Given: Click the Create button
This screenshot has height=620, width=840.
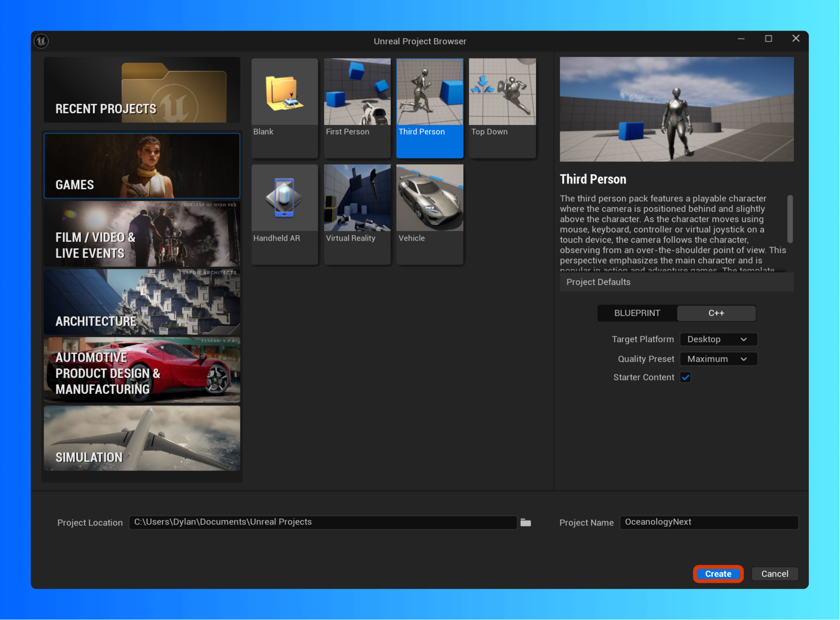Looking at the screenshot, I should (718, 574).
